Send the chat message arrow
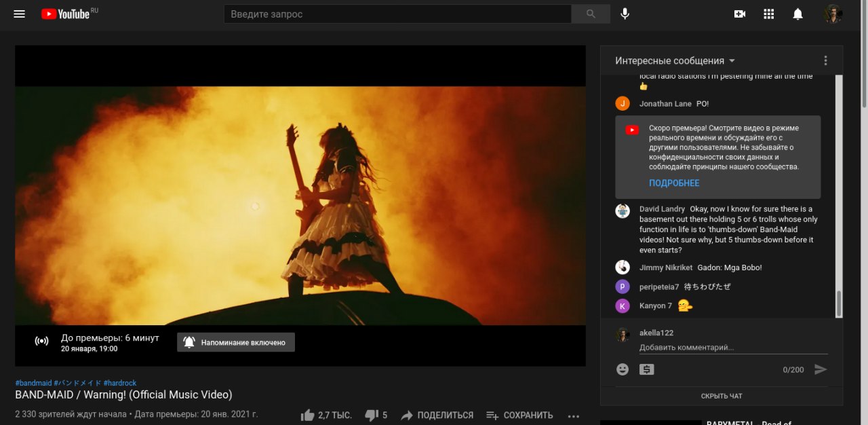Viewport: 868px width, 425px height. click(821, 369)
